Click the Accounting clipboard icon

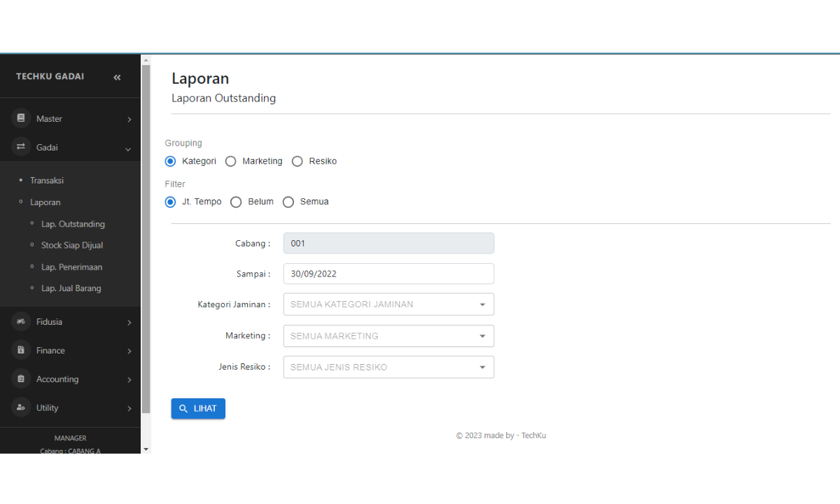(21, 379)
